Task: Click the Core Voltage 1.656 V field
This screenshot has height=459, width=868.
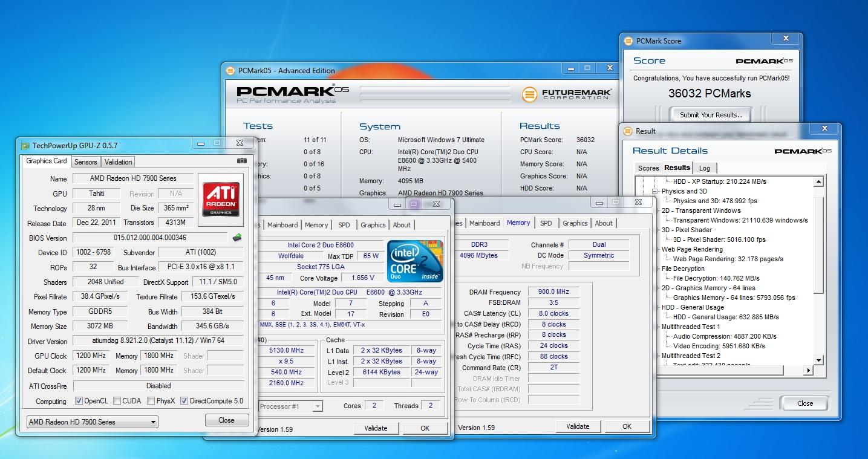Action: point(362,278)
